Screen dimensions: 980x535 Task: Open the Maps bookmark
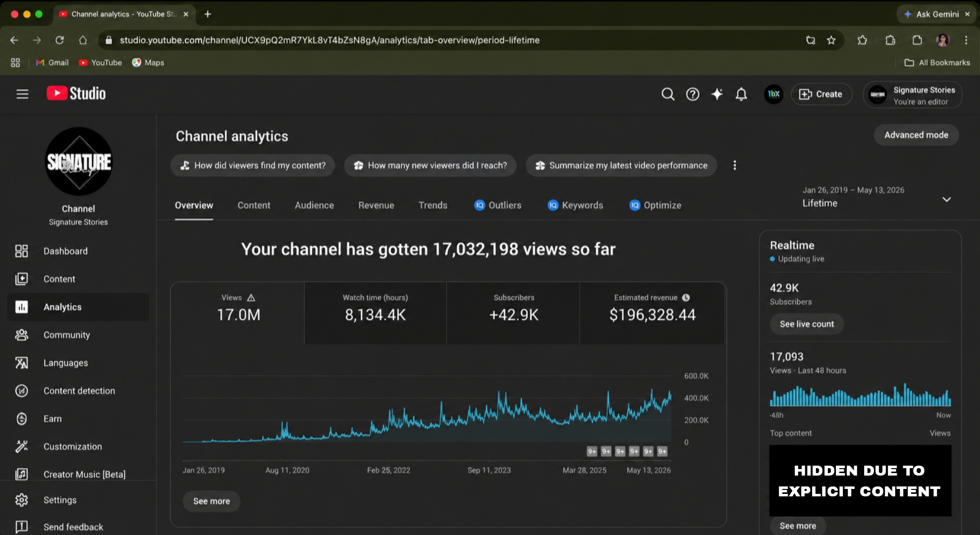click(148, 63)
